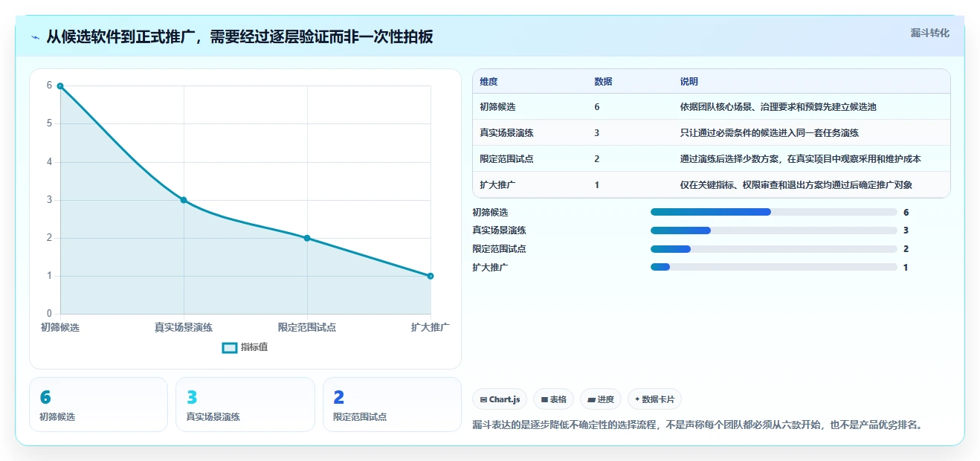Click the y-axis tick label 5
Image resolution: width=980 pixels, height=461 pixels.
50,123
